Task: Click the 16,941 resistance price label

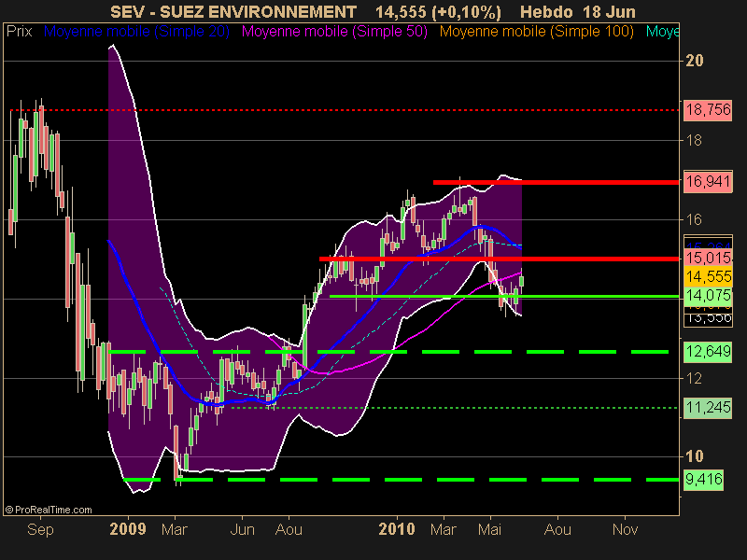Action: (x=708, y=181)
